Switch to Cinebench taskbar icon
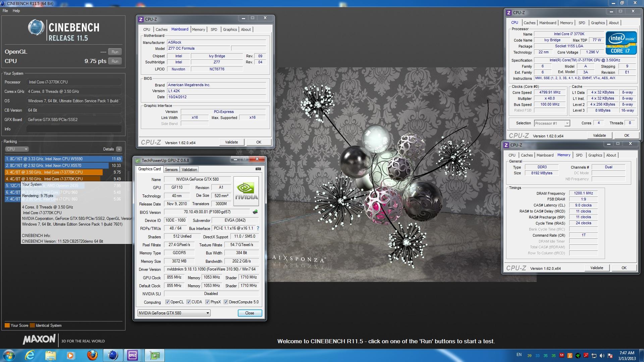This screenshot has width=644, height=362. (113, 355)
